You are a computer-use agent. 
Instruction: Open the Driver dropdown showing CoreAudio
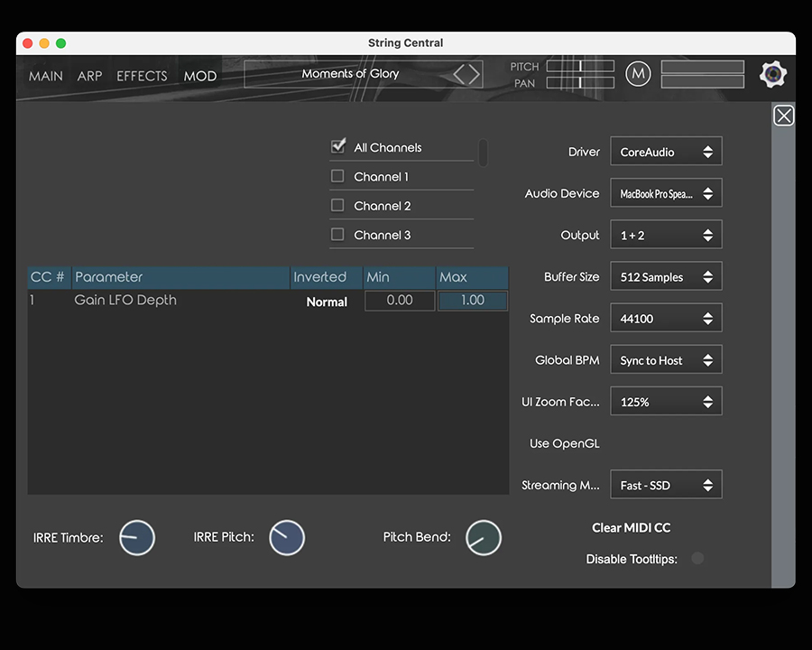coord(666,153)
